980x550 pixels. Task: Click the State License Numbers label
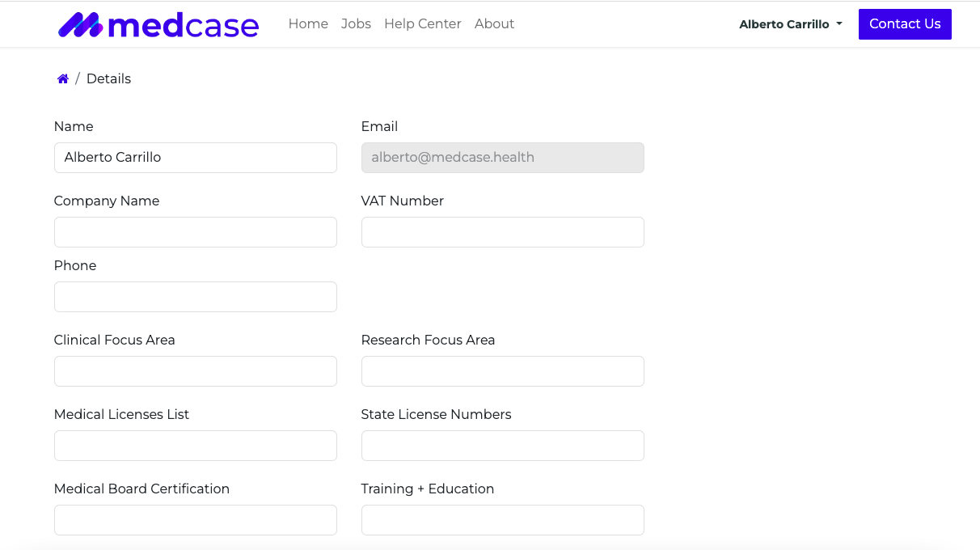(x=437, y=414)
